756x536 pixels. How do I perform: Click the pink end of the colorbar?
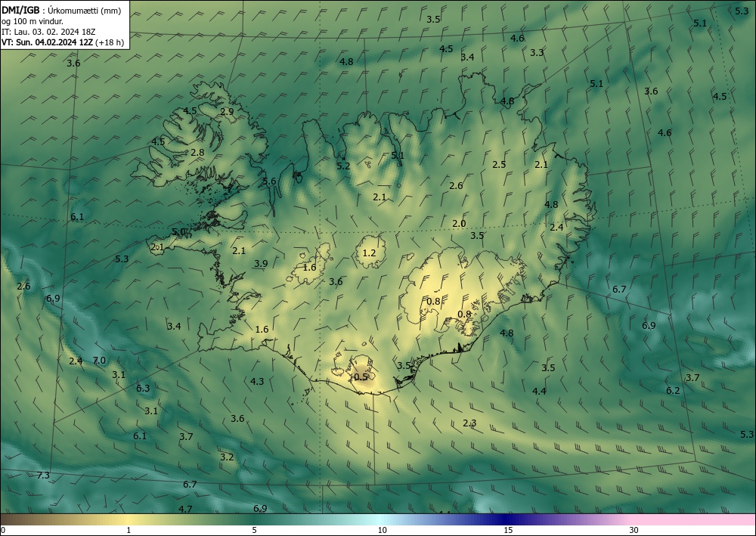[694, 519]
